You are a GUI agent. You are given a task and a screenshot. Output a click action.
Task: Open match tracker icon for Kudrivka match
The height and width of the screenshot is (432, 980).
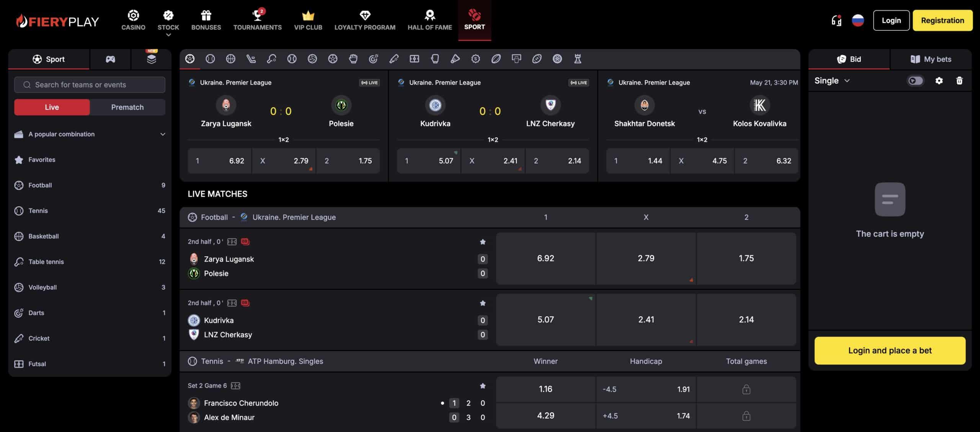point(232,303)
